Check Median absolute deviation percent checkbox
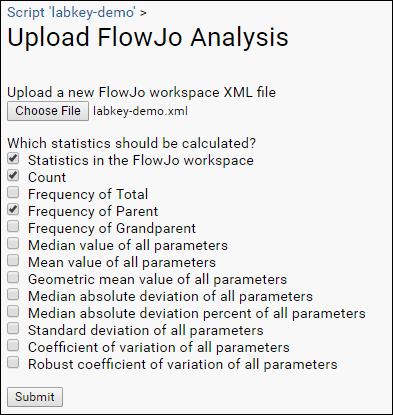 (13, 312)
